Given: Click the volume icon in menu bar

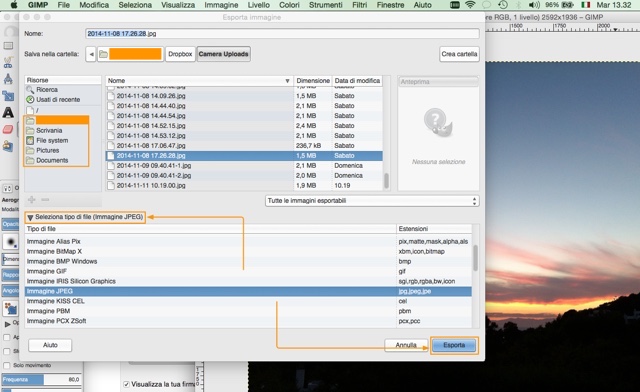Looking at the screenshot, I should click(x=533, y=5).
